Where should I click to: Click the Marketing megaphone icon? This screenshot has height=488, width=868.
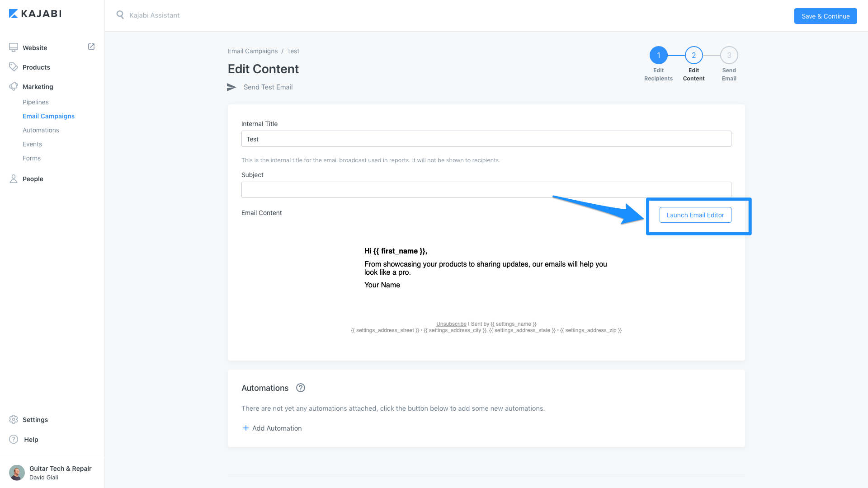[14, 86]
